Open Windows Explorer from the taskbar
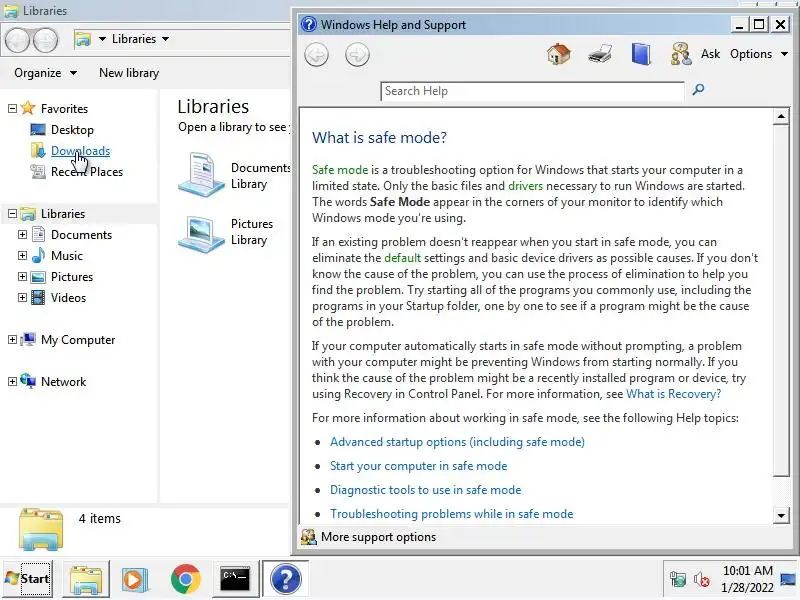Viewport: 800px width, 600px height. coord(86,579)
